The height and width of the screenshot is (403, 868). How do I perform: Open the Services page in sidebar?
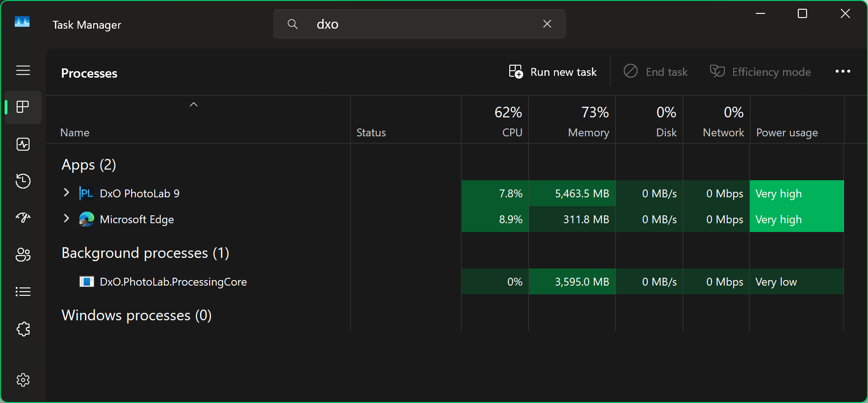tap(23, 329)
